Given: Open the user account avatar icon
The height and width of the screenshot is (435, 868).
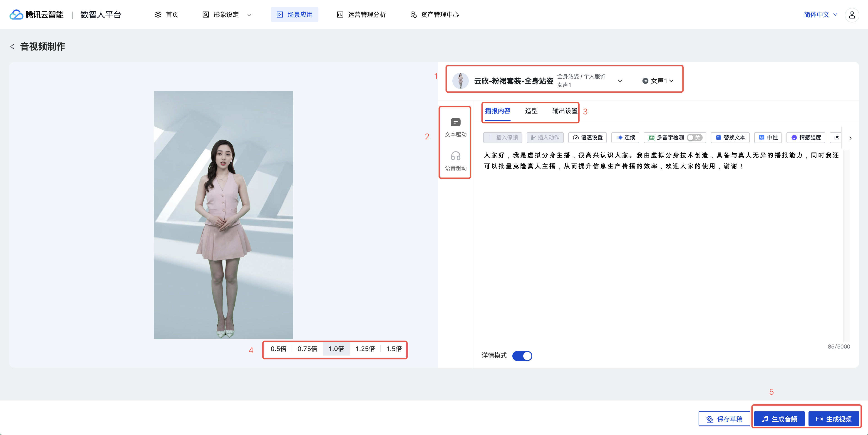Looking at the screenshot, I should pos(852,15).
